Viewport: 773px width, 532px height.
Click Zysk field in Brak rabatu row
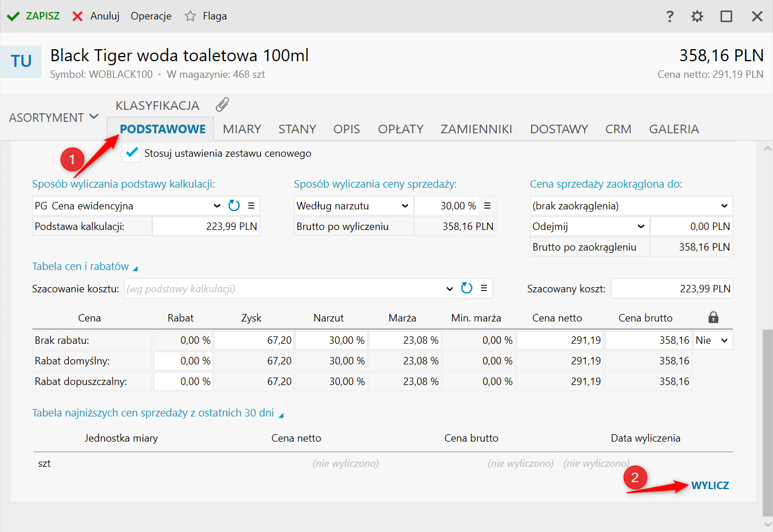click(x=253, y=340)
